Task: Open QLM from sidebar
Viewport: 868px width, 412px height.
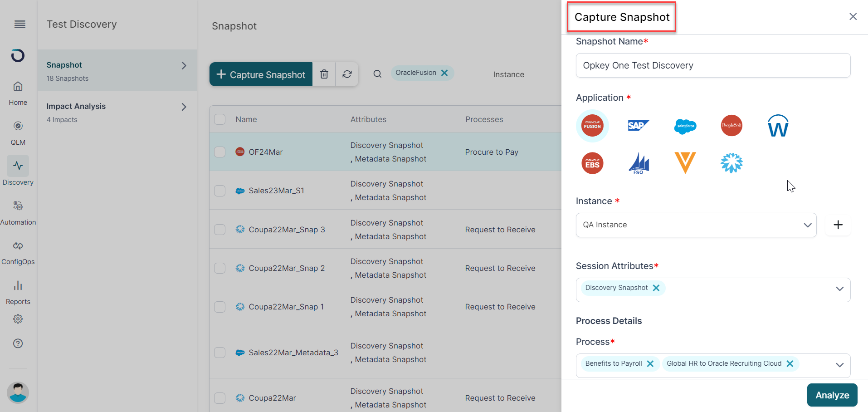Action: pos(18,133)
